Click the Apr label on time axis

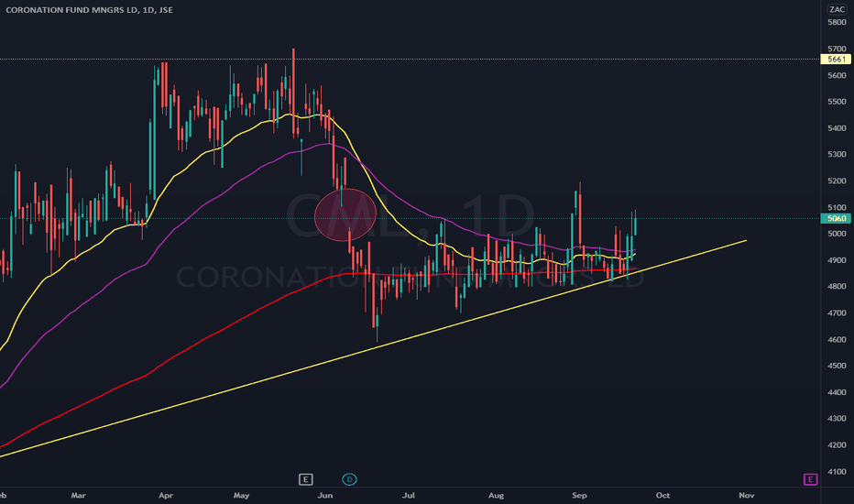point(166,495)
